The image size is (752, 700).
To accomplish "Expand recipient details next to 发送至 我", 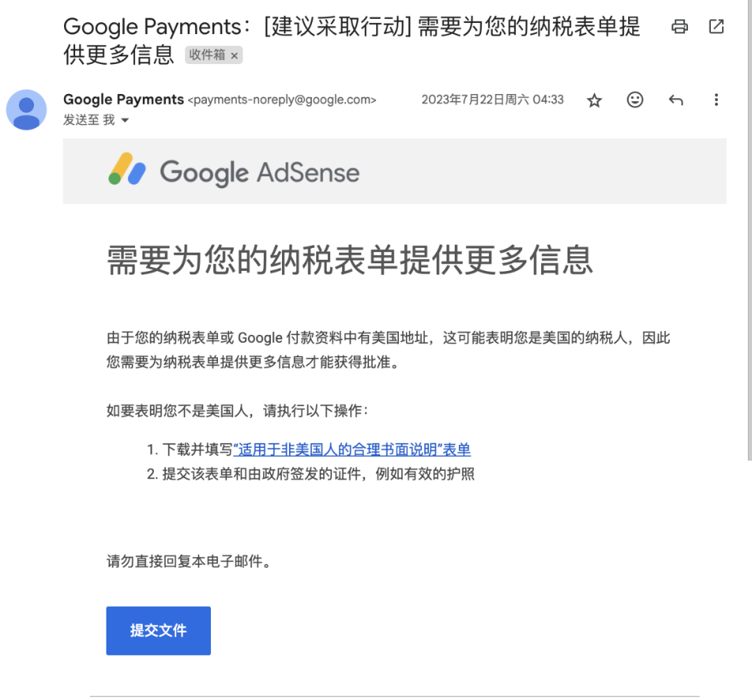I will 125,120.
